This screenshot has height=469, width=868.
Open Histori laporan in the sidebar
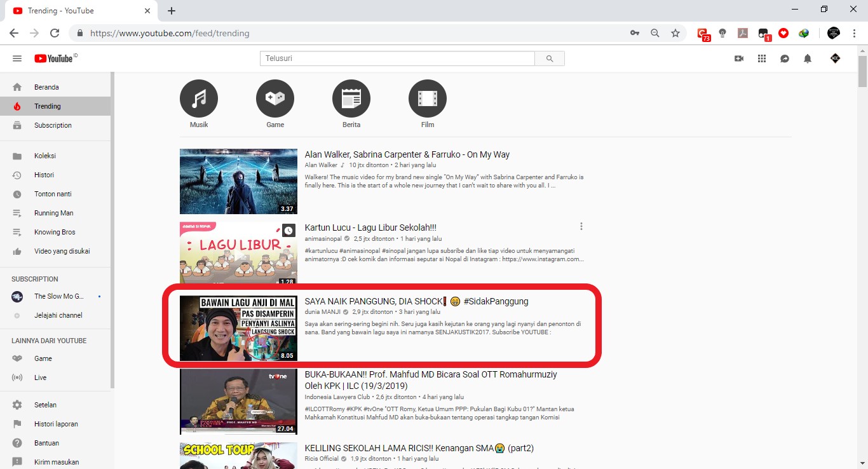point(55,424)
